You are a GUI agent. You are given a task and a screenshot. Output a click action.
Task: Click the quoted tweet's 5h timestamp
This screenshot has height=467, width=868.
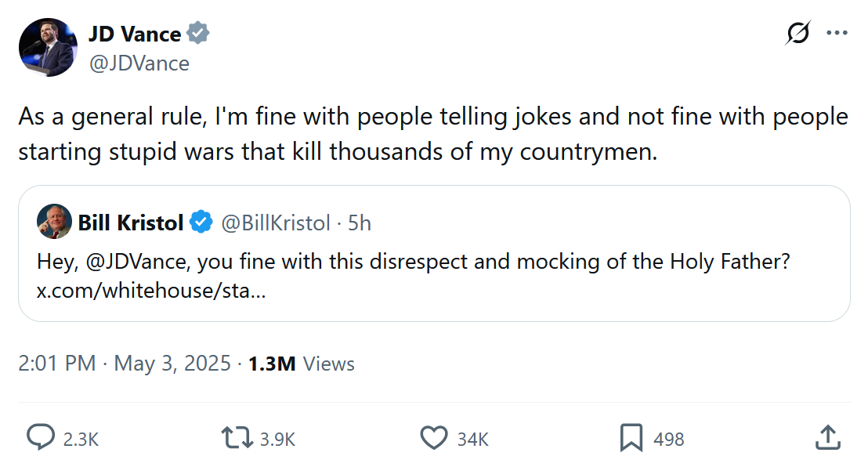pyautogui.click(x=360, y=223)
